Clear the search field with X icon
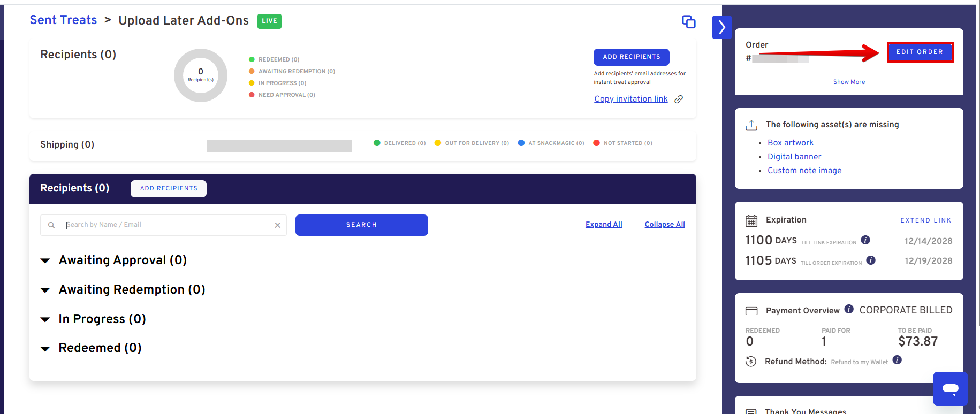Image resolution: width=980 pixels, height=414 pixels. click(277, 225)
